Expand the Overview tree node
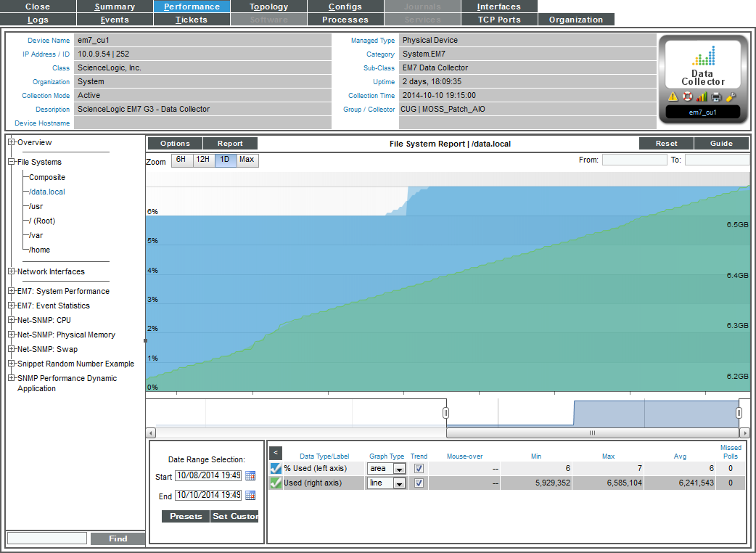 [12, 142]
